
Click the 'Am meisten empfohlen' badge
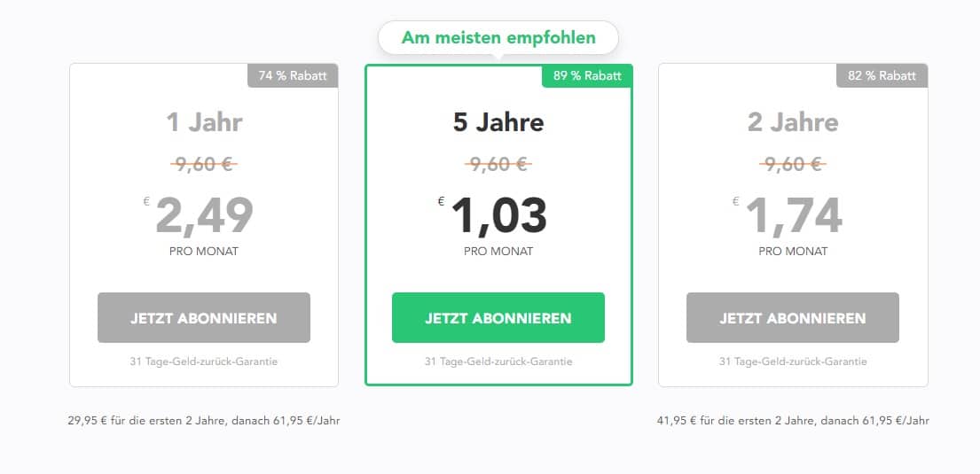click(498, 38)
